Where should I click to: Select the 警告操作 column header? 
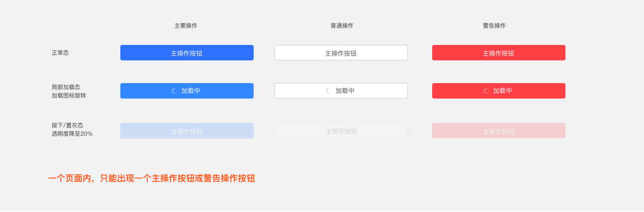(494, 25)
